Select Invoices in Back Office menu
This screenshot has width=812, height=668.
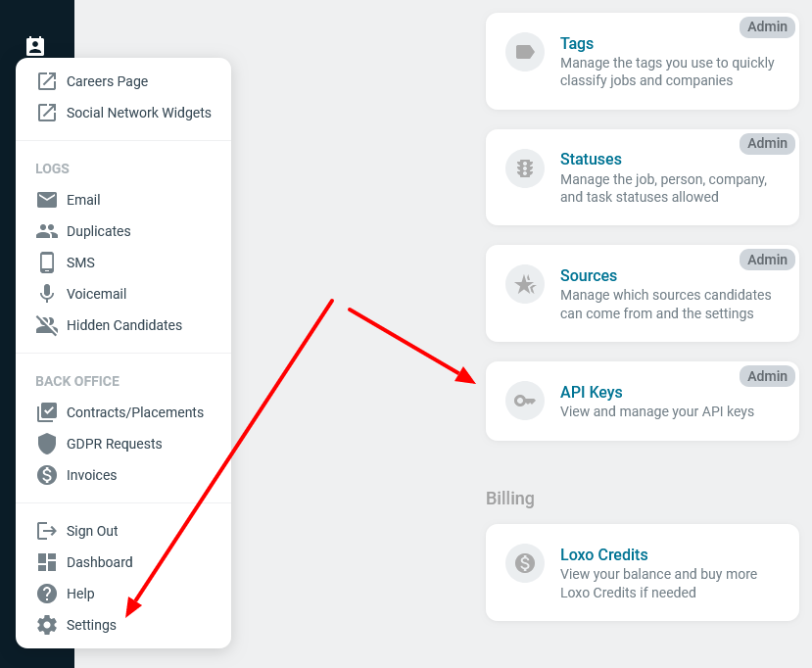coord(91,475)
